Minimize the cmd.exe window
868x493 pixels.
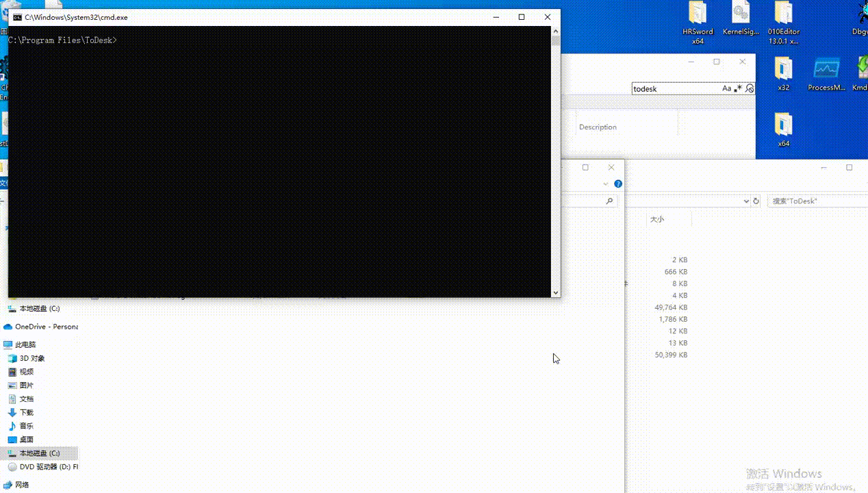click(496, 17)
